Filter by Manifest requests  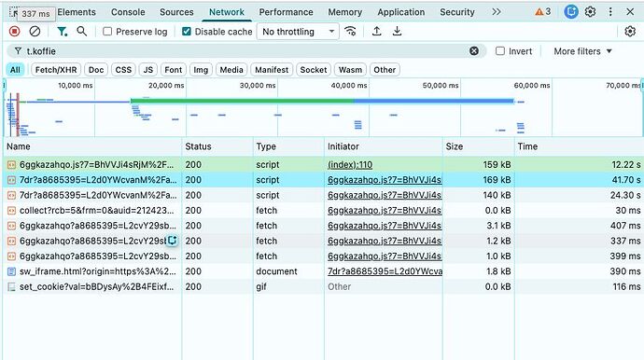tap(272, 70)
